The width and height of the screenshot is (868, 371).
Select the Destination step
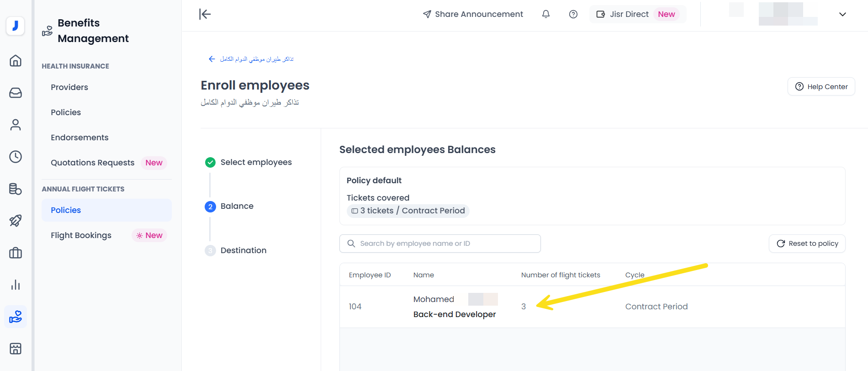tap(243, 250)
